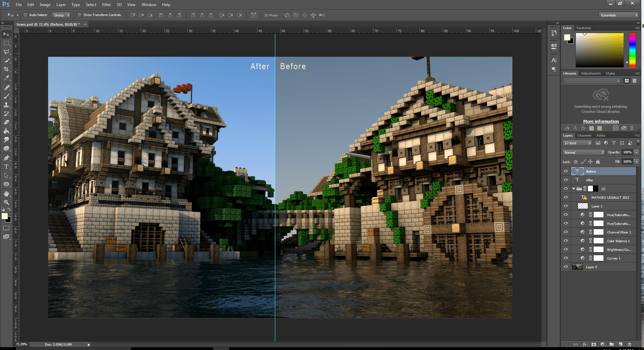Toggle Quick Mask mode

tap(6, 228)
